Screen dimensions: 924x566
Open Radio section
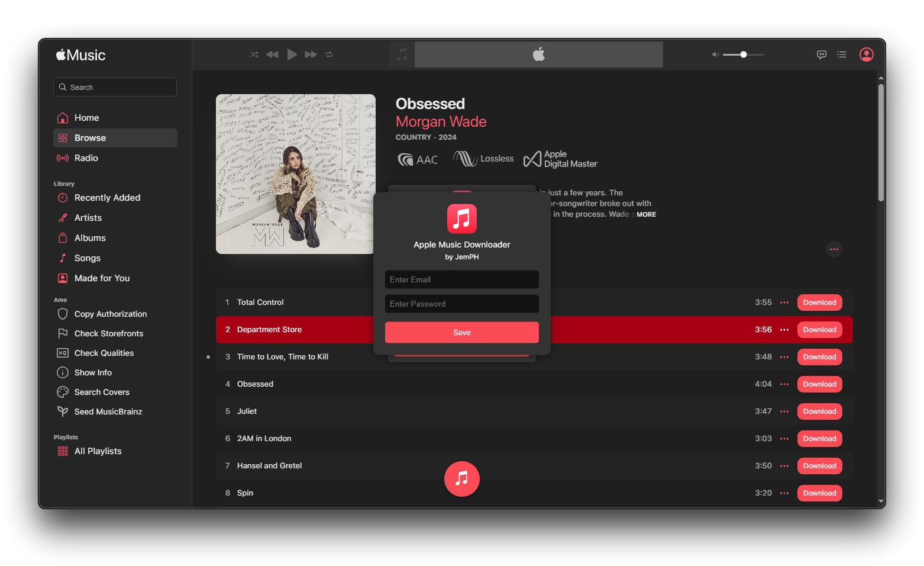tap(115, 158)
